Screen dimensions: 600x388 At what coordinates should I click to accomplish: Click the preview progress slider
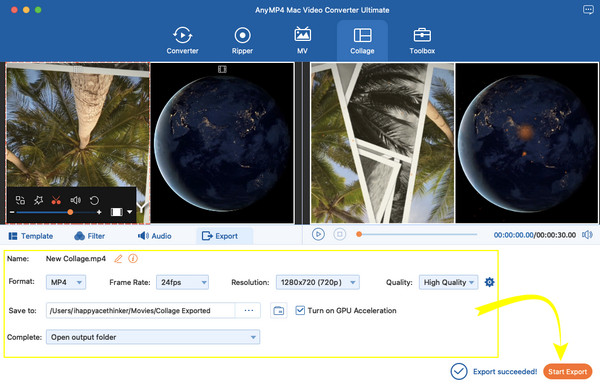pyautogui.click(x=417, y=234)
